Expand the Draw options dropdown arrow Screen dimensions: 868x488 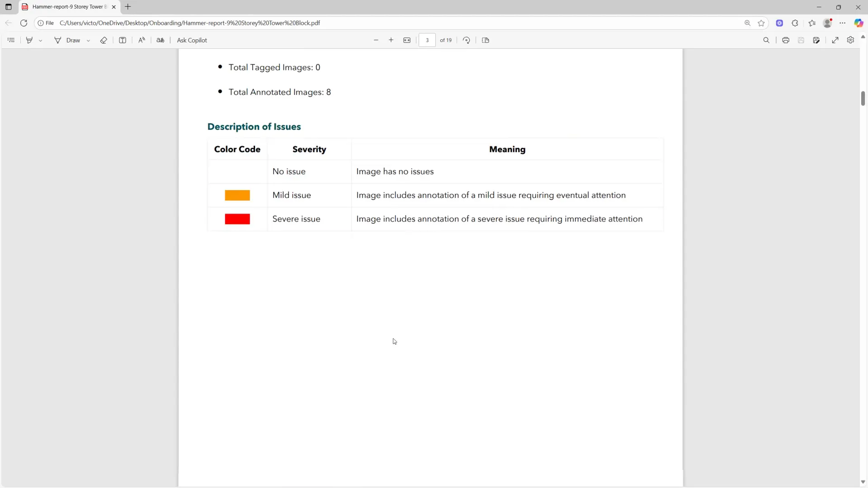(x=88, y=41)
